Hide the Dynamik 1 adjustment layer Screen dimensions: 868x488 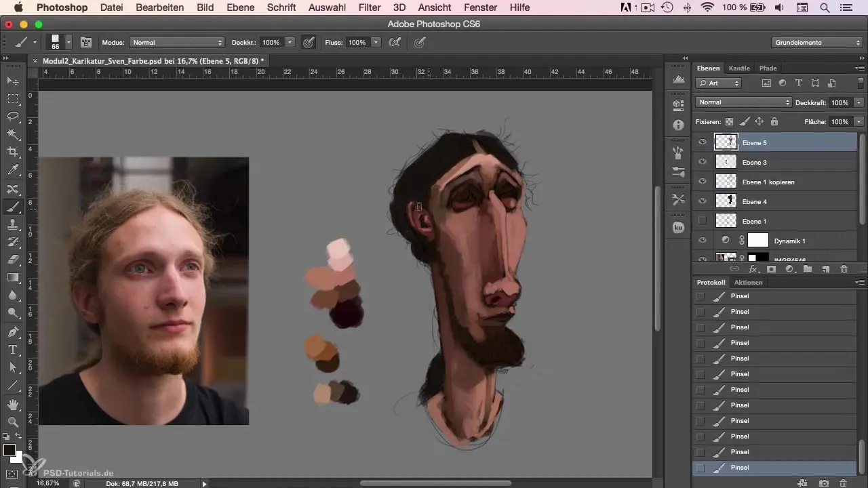(703, 240)
